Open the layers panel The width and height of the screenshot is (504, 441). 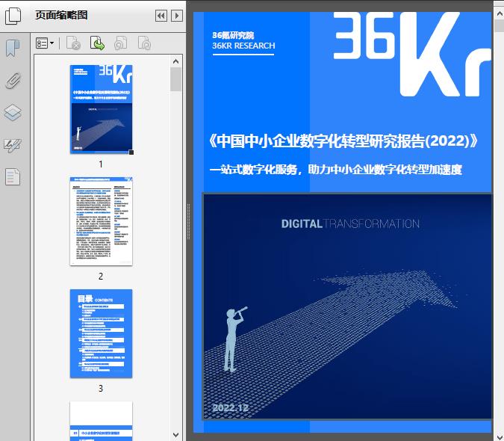pyautogui.click(x=13, y=113)
